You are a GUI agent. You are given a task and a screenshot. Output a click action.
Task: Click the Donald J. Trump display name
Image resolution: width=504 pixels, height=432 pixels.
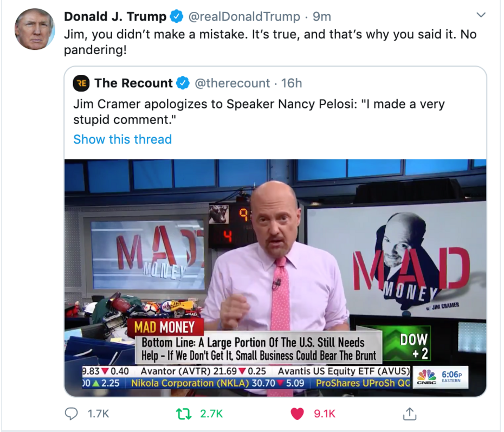(115, 16)
